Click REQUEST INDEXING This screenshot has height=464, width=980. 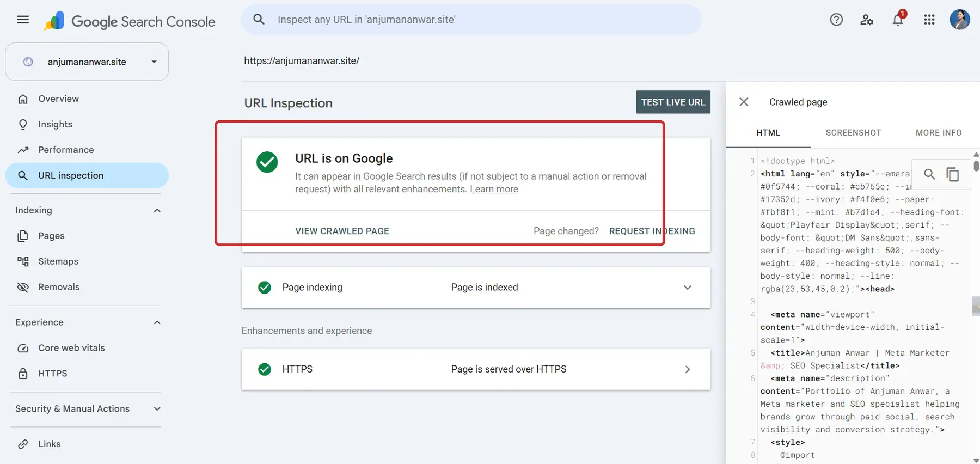(652, 231)
